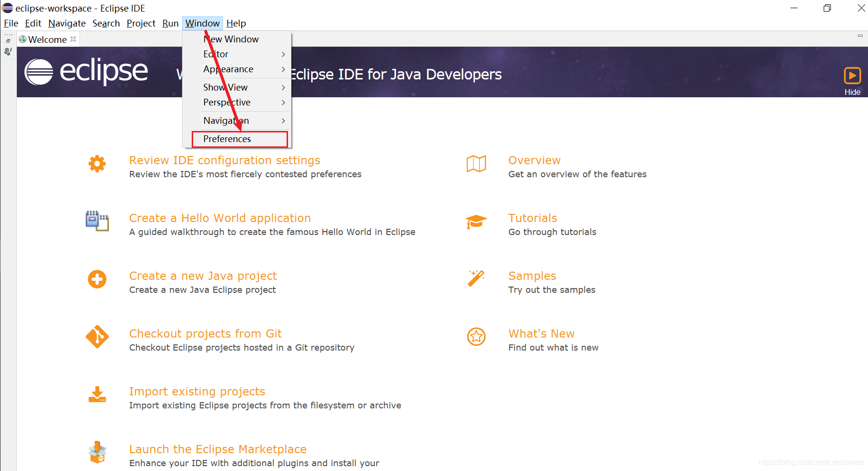This screenshot has height=471, width=868.
Task: Open the File menu
Action: (x=11, y=23)
